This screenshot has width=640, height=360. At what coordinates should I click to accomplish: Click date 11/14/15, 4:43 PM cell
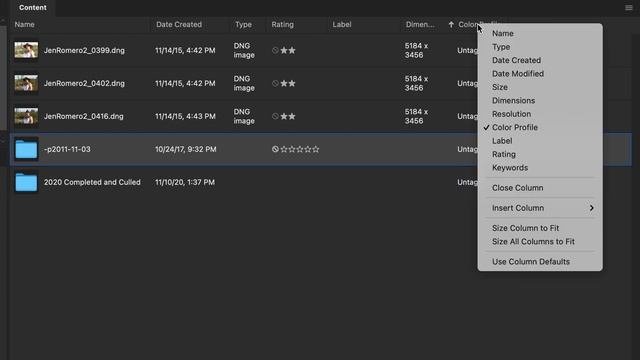(185, 116)
